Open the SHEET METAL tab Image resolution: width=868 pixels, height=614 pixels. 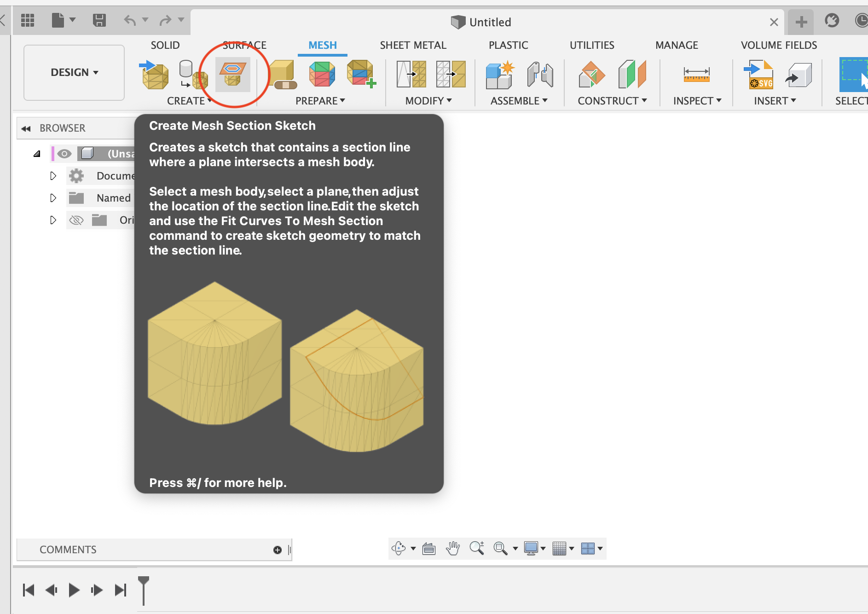point(413,45)
